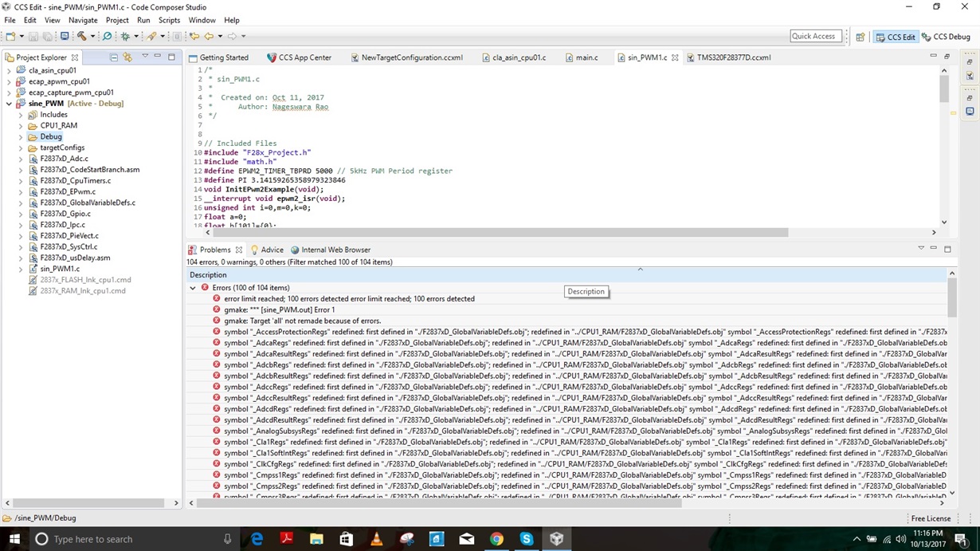Expand the Includes folder under sine_PWM

19,114
